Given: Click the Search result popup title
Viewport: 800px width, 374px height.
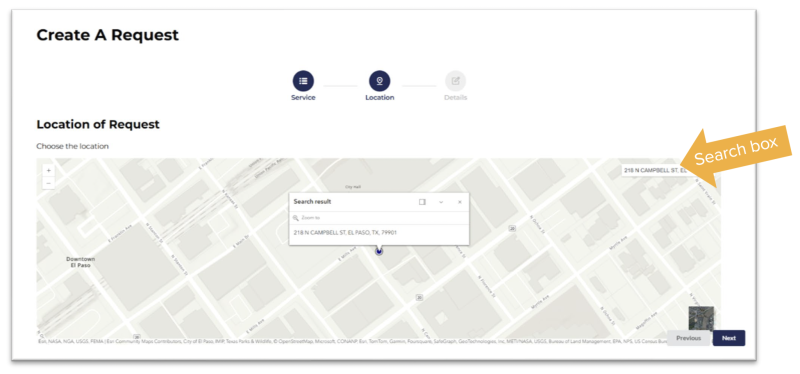Looking at the screenshot, I should 312,202.
